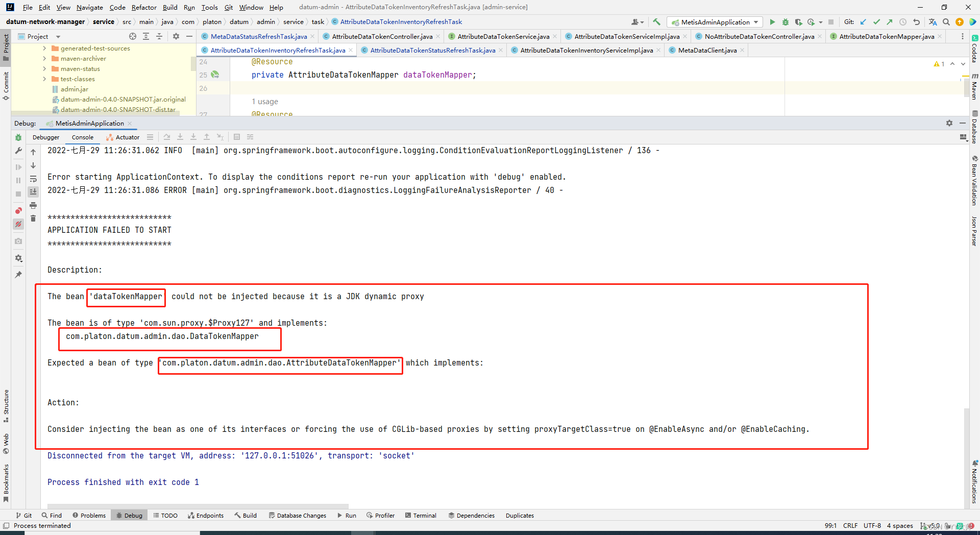Rerun the MetisAdminApplication debug session

coord(18,137)
